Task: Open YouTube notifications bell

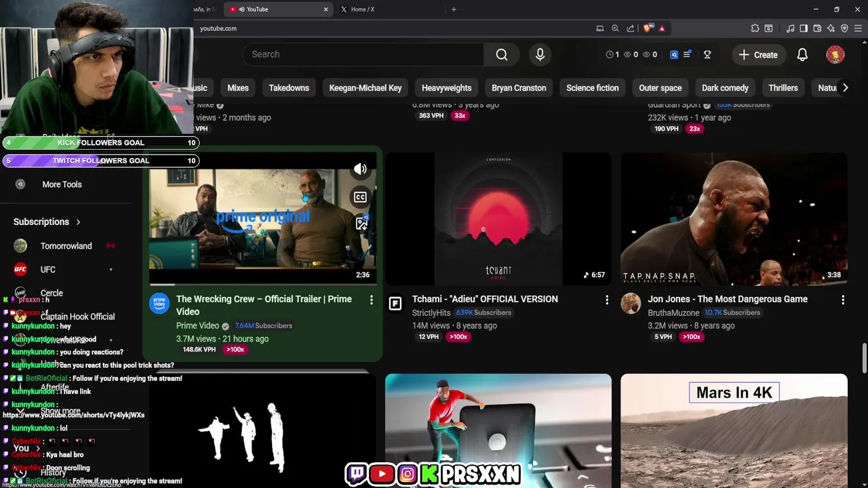Action: 802,55
